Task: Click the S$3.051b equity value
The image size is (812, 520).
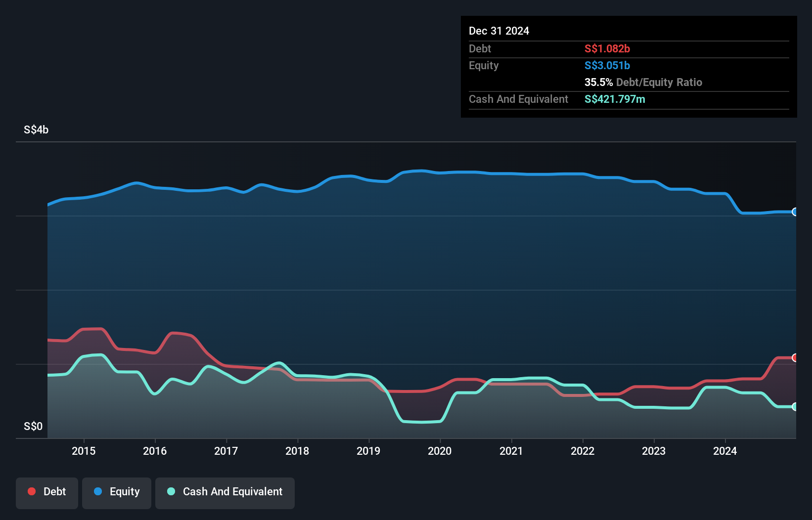Action: click(607, 65)
